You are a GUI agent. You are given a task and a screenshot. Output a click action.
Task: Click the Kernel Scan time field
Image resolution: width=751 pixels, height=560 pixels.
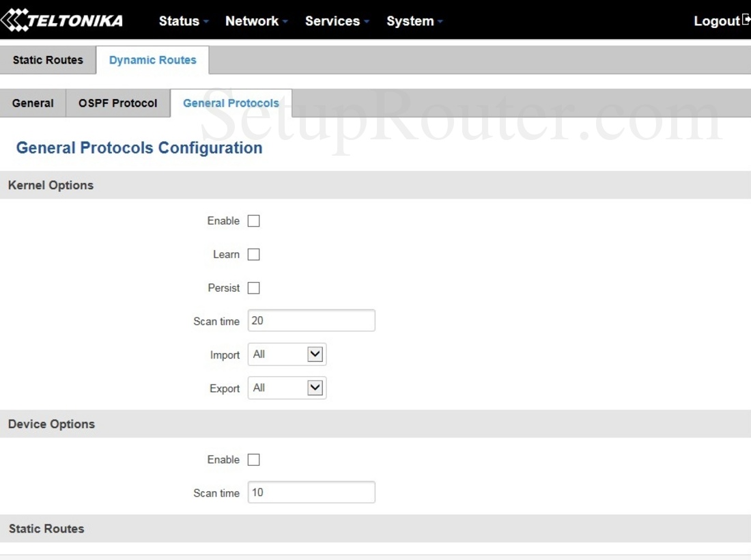[311, 320]
